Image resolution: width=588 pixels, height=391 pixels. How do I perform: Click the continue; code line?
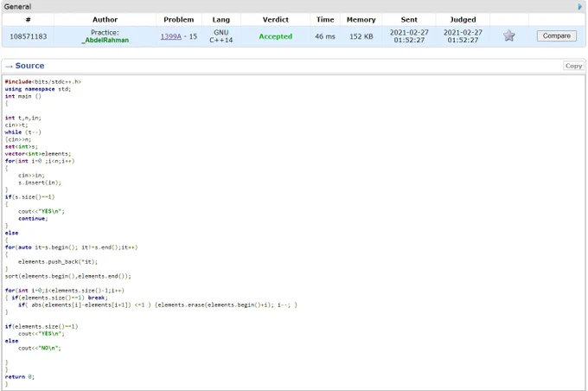[x=33, y=219]
